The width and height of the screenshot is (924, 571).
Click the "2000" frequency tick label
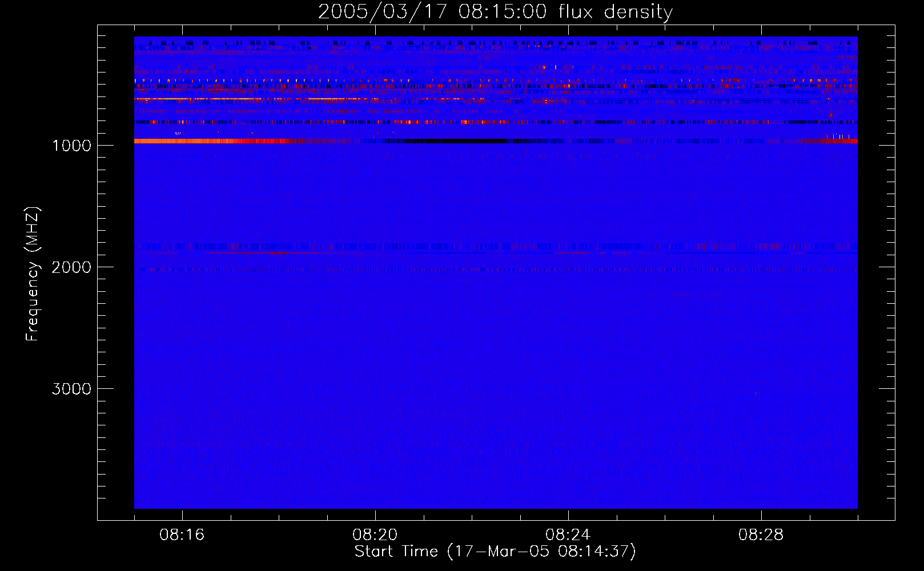(x=71, y=267)
